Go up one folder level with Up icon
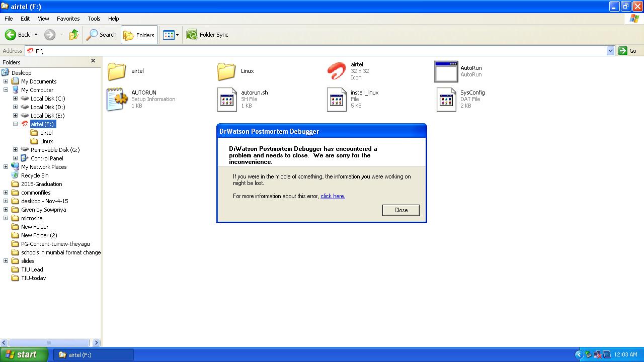 pyautogui.click(x=74, y=35)
